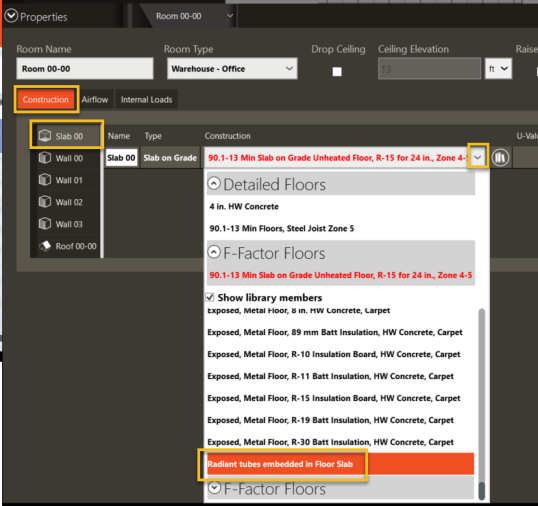The height and width of the screenshot is (506, 538).
Task: Collapse the F-Factor Floors group
Action: click(x=214, y=252)
